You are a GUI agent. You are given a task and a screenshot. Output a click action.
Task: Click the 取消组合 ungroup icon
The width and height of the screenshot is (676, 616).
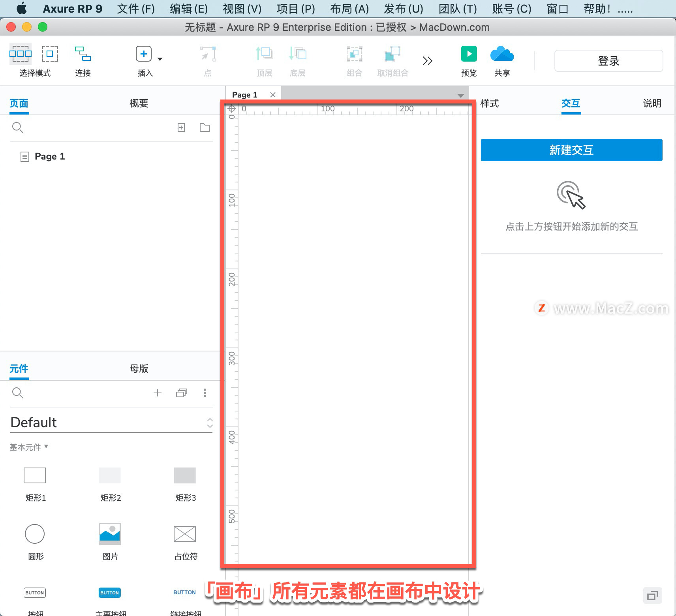(392, 54)
